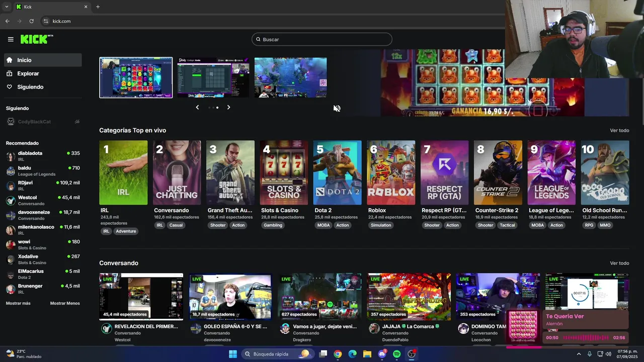Click the browser reload button
The image size is (644, 362).
pos(32,21)
